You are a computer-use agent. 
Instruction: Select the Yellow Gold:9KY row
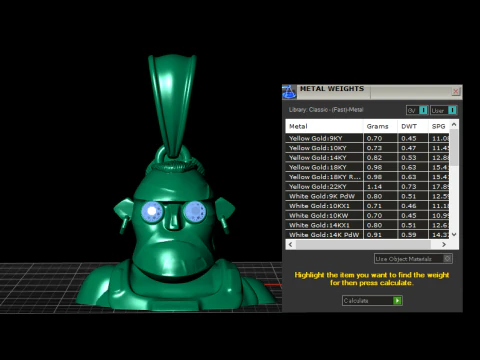367,138
